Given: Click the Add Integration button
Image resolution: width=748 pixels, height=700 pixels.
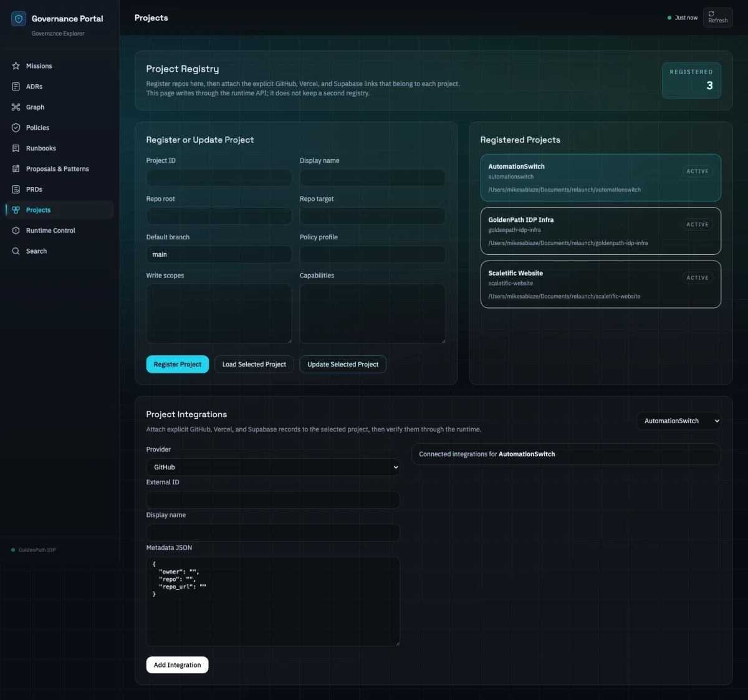Looking at the screenshot, I should [x=177, y=665].
